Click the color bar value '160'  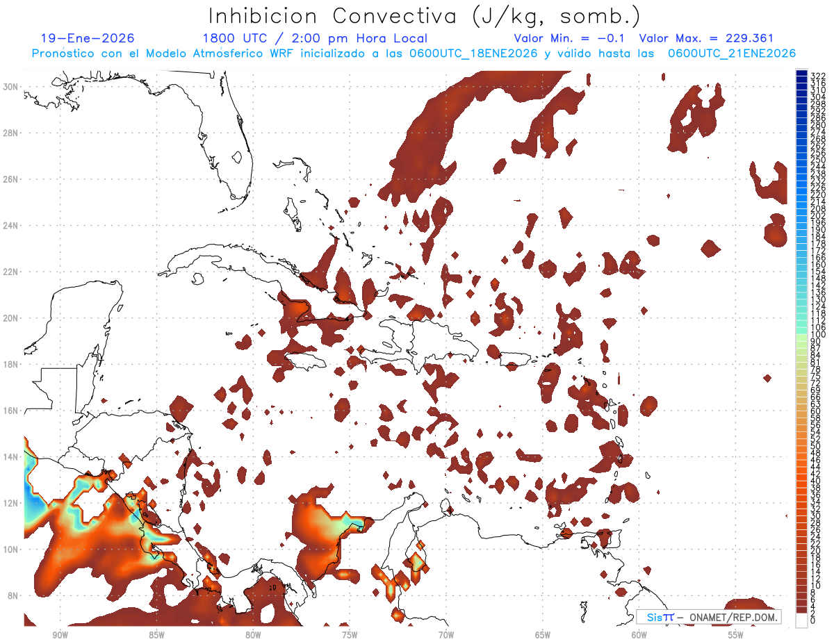click(x=818, y=265)
